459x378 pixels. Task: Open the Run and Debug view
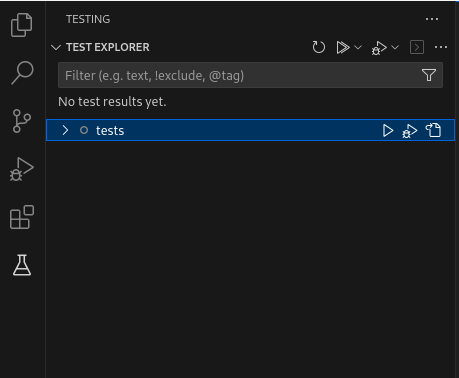[x=22, y=169]
